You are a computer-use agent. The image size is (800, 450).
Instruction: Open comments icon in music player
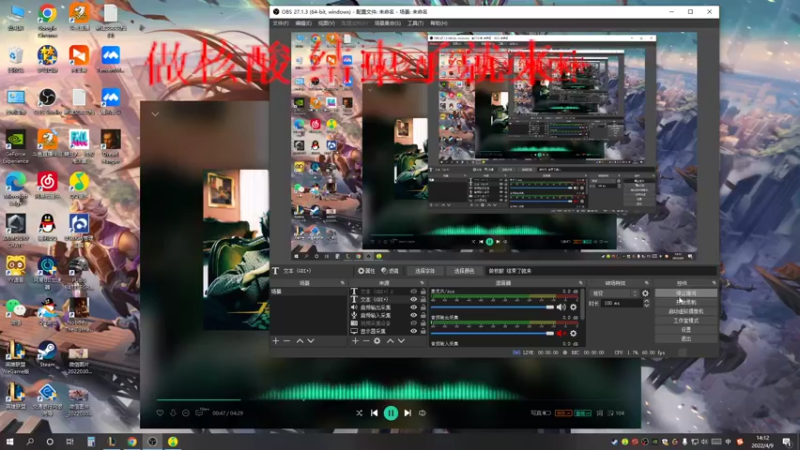tap(200, 413)
